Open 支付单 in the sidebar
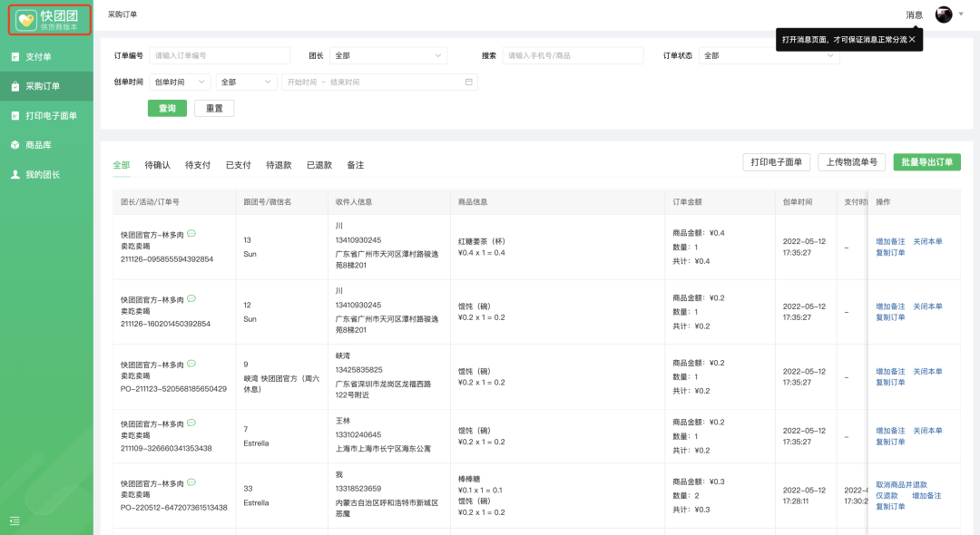980x535 pixels. [x=38, y=57]
